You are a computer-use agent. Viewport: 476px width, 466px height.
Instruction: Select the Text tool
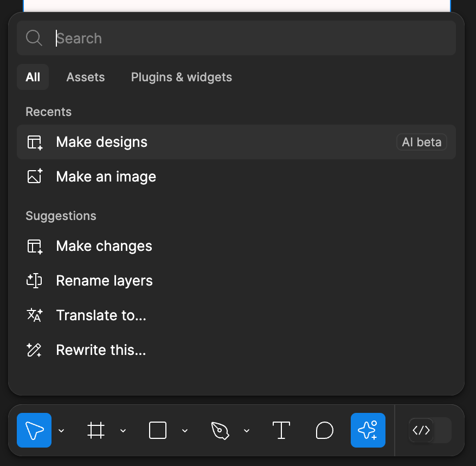tap(281, 430)
